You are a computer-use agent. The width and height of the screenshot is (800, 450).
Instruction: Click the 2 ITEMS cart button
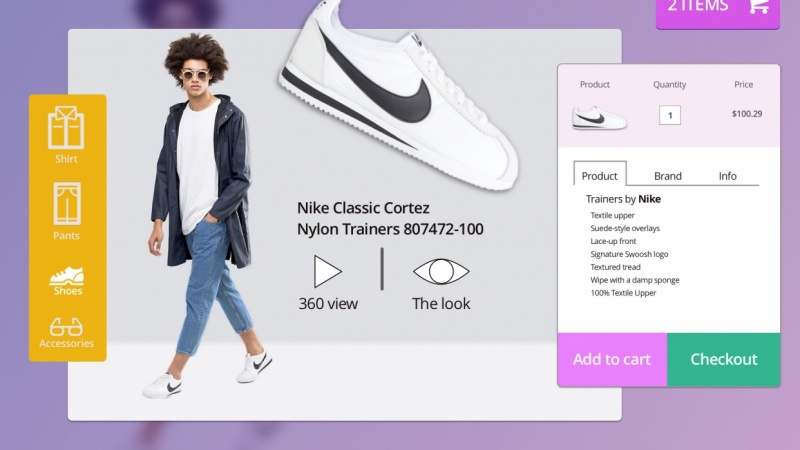click(x=717, y=13)
